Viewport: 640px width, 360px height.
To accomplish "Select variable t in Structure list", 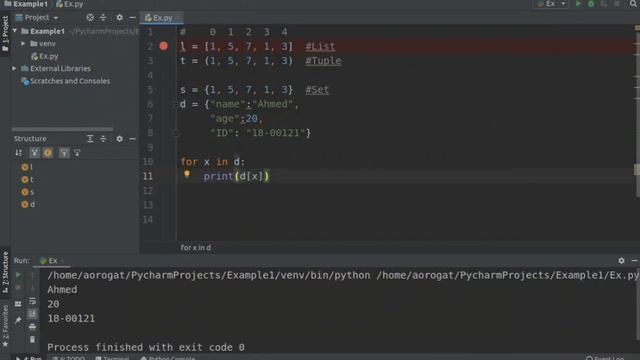I will pyautogui.click(x=27, y=179).
